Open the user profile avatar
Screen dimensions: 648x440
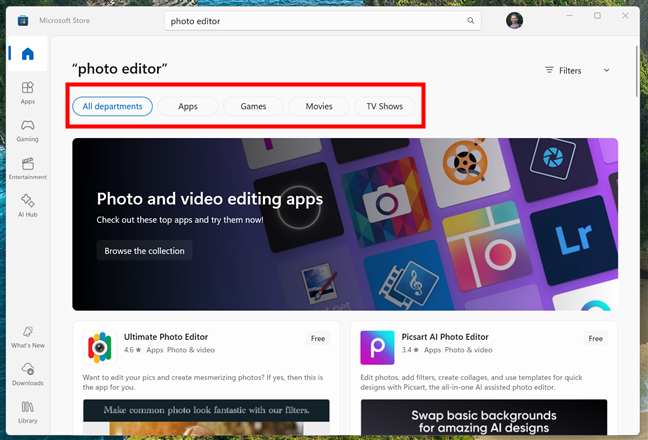pos(515,21)
